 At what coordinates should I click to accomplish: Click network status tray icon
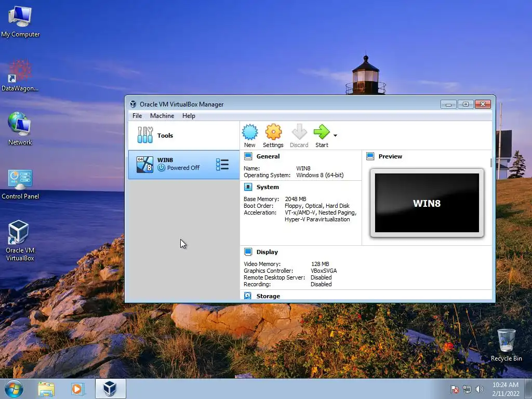pos(467,389)
